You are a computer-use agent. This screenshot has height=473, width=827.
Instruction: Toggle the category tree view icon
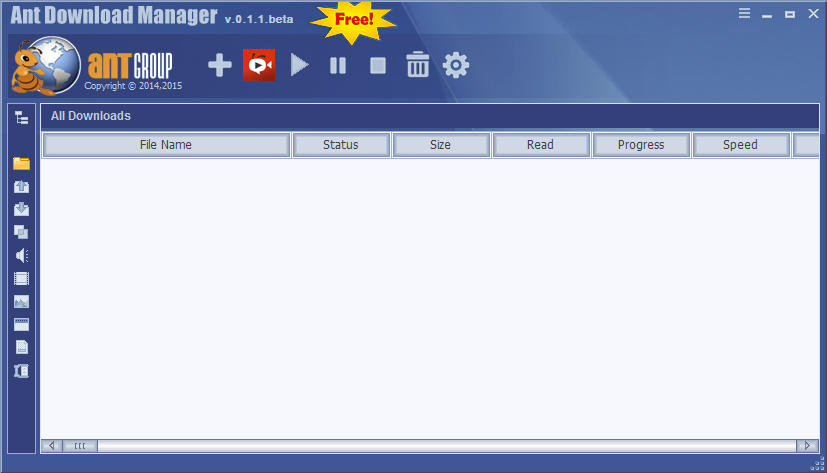(22, 118)
